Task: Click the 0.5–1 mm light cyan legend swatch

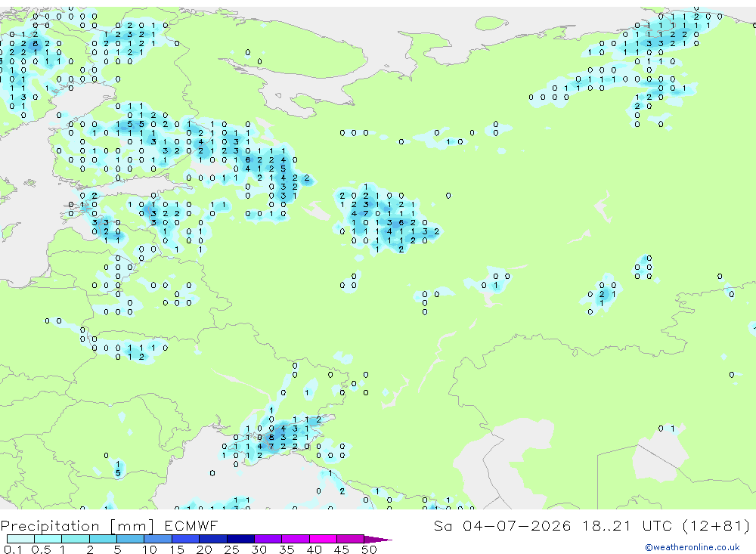Action: 48,539
